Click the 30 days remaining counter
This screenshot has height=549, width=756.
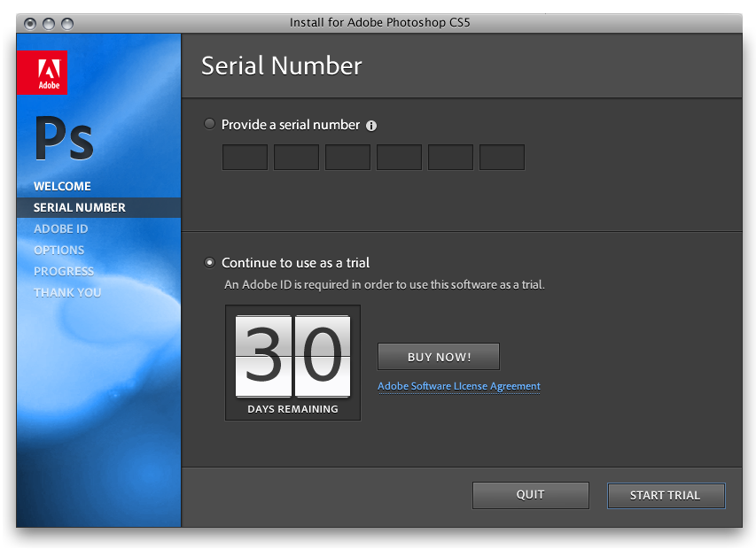[292, 363]
